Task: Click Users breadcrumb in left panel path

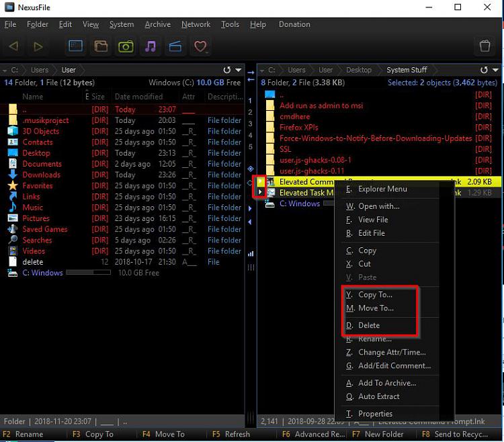Action: click(x=40, y=70)
